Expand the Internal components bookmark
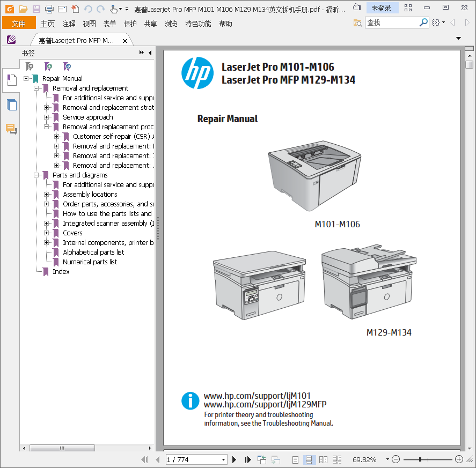This screenshot has height=468, width=476. point(47,243)
